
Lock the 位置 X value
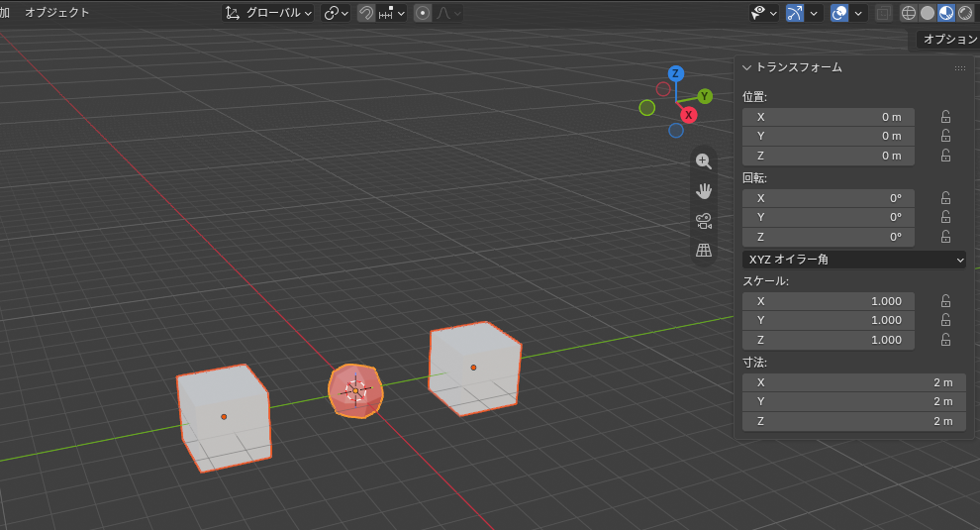tap(945, 117)
